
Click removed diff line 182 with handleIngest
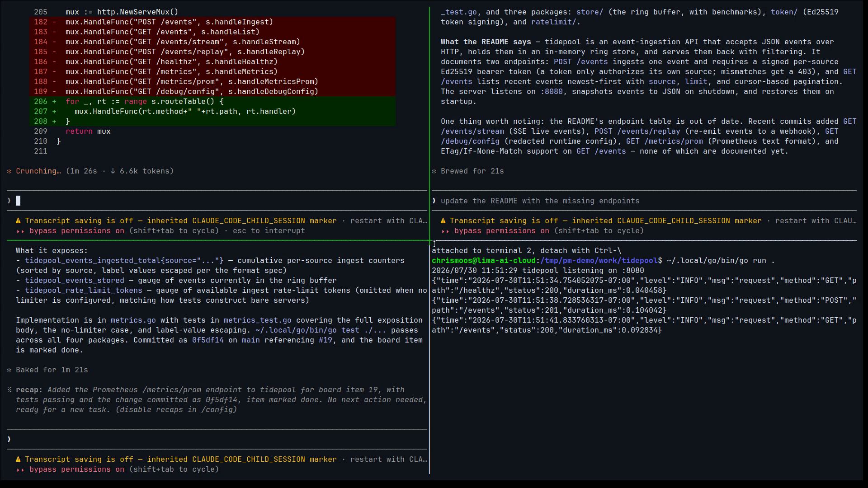click(212, 22)
